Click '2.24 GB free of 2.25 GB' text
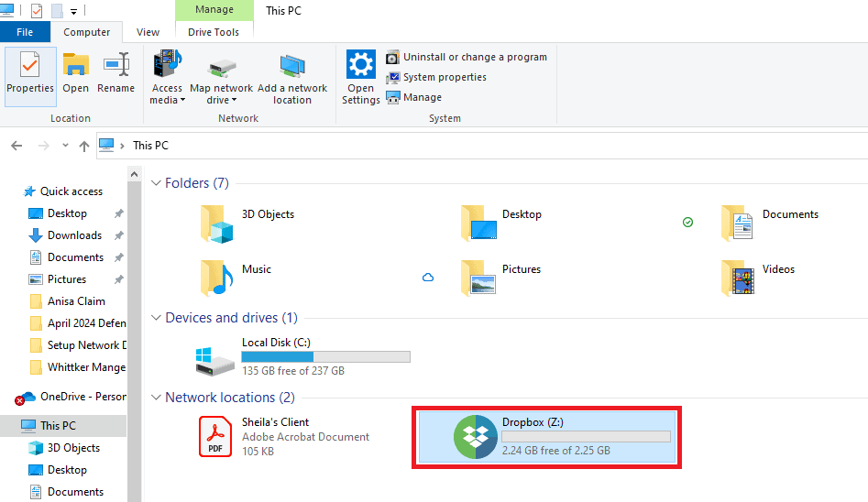This screenshot has height=502, width=868. coord(556,451)
